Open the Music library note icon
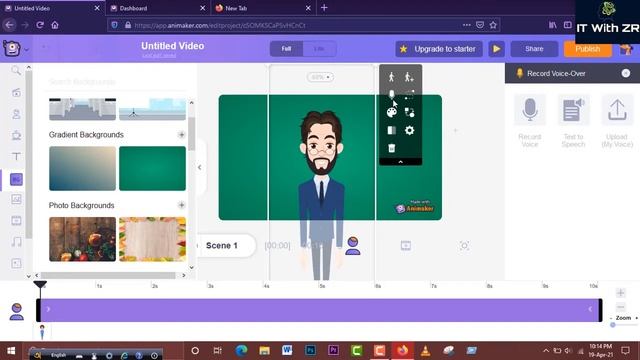The height and width of the screenshot is (360, 640). tap(16, 242)
